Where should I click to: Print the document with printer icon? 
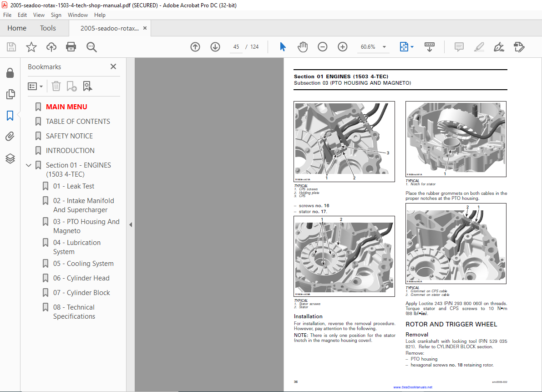[71, 46]
